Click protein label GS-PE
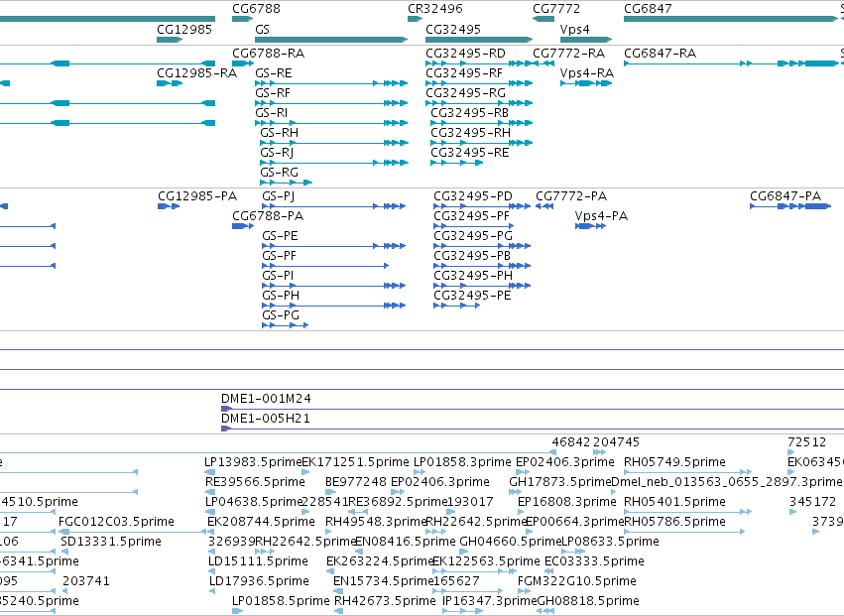Screen dimensions: 844x616 (280, 236)
